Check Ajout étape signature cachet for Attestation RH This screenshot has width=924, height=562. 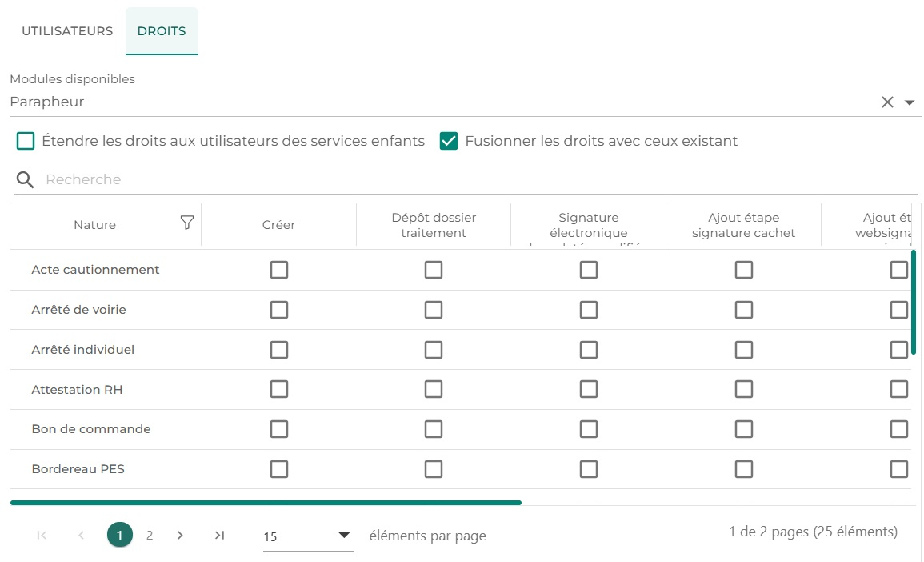[744, 389]
